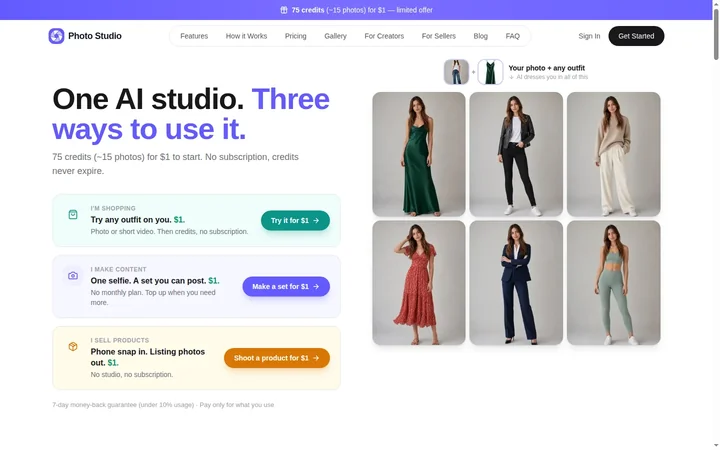Click the Photo Studio logo icon
720x450 pixels.
click(56, 36)
